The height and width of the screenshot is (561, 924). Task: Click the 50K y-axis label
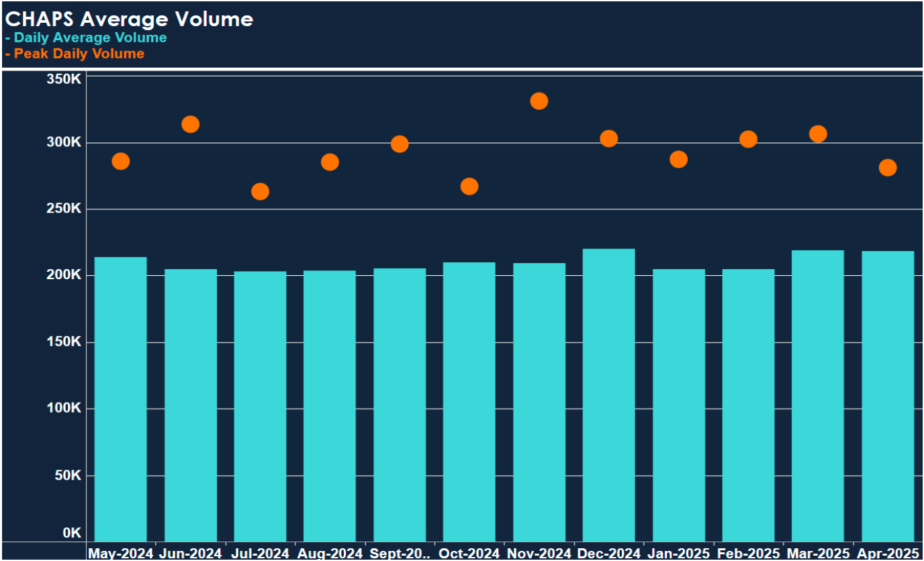tap(68, 475)
